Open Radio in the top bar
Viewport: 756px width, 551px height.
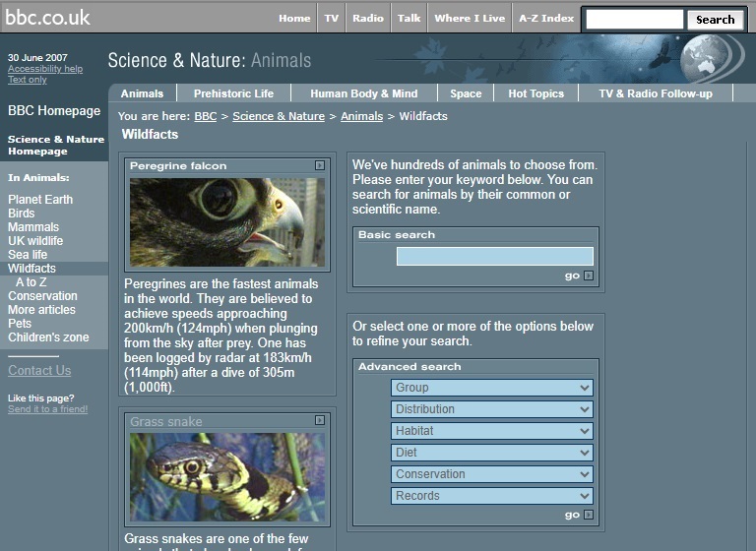click(x=368, y=19)
